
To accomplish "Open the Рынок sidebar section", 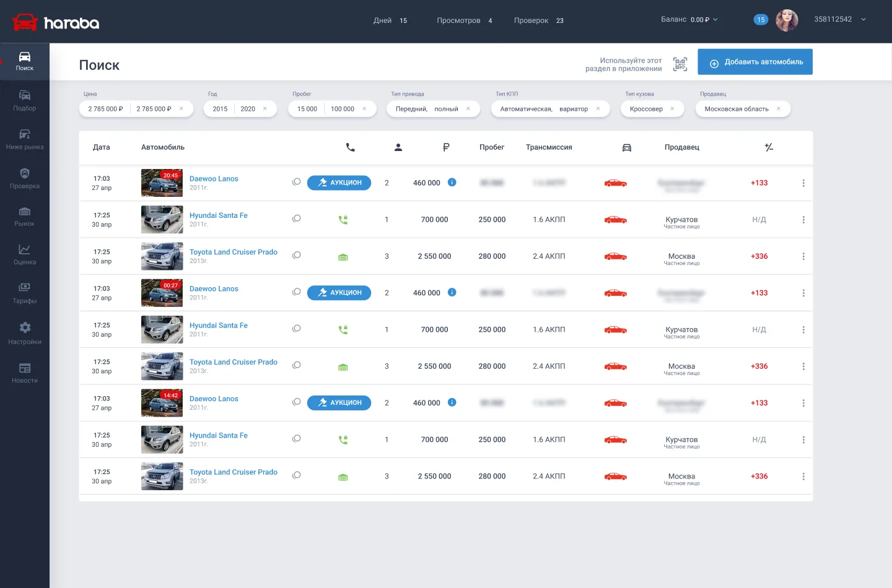I will pyautogui.click(x=25, y=217).
